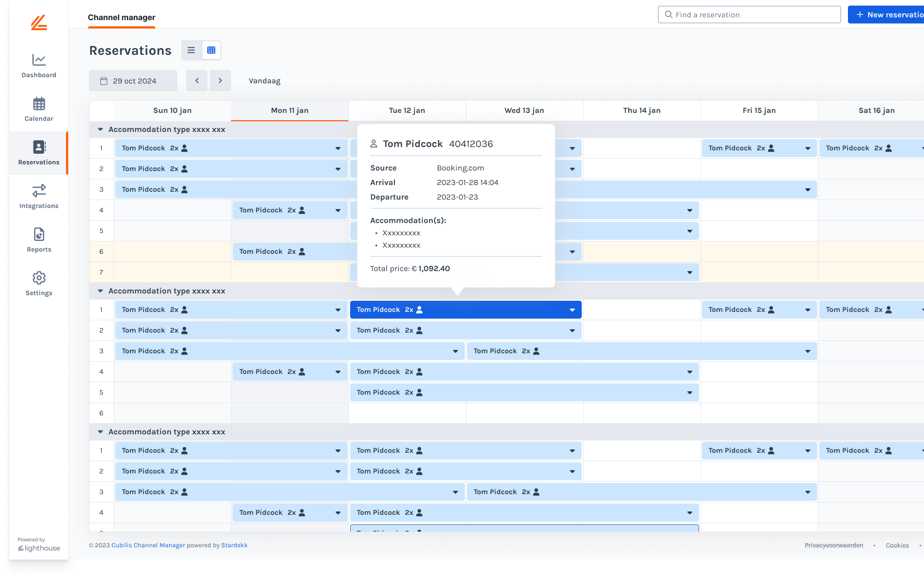Select the Mon 11 jan column header
The height and width of the screenshot is (578, 924).
pyautogui.click(x=290, y=111)
